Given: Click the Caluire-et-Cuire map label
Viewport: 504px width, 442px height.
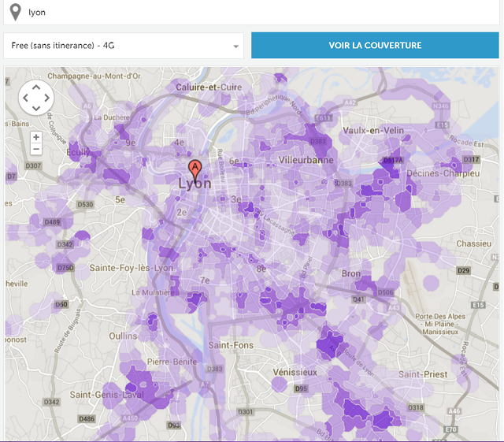Looking at the screenshot, I should 209,87.
